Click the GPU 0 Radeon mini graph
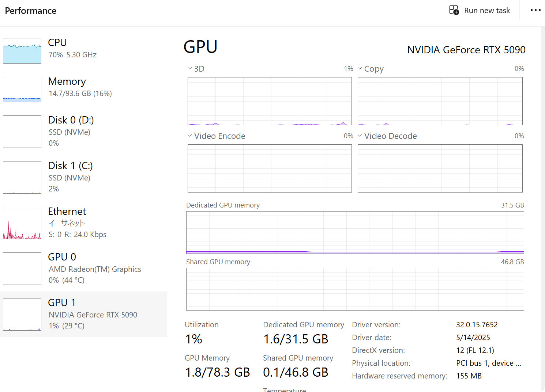Screen dimensions: 545x392 tap(22, 269)
